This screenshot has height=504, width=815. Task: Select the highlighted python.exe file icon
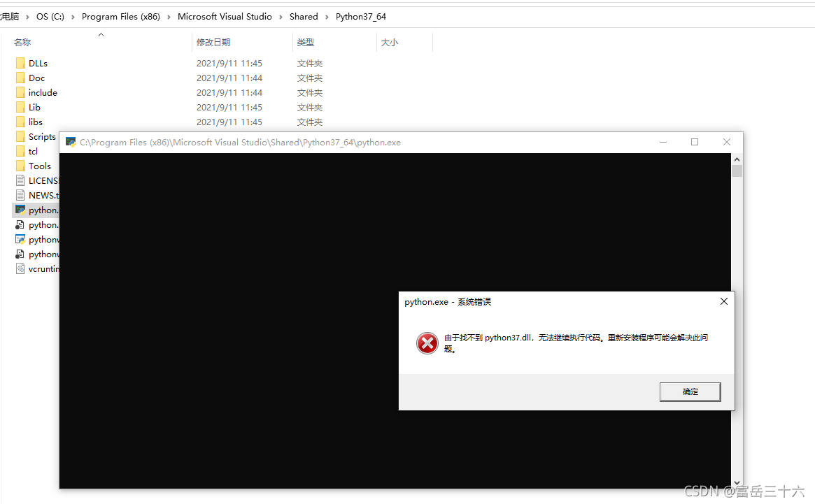pos(20,210)
